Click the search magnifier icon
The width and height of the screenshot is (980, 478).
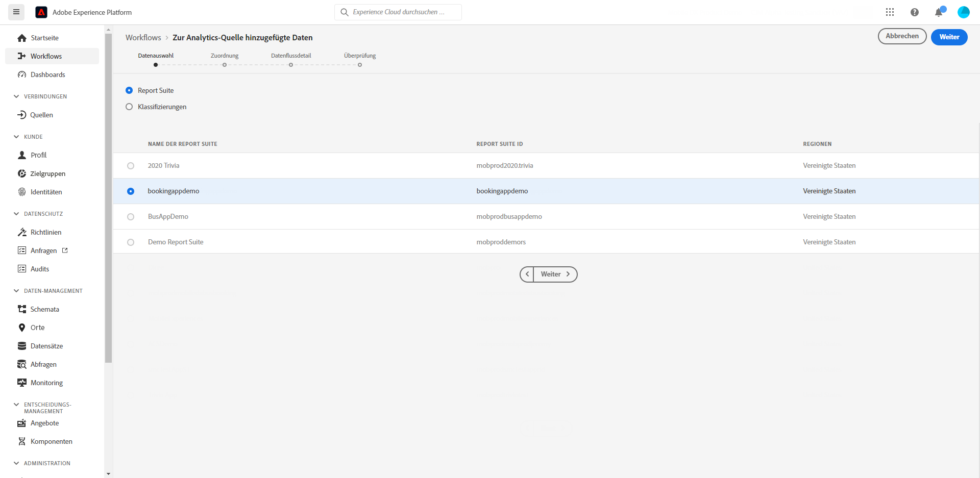point(345,12)
